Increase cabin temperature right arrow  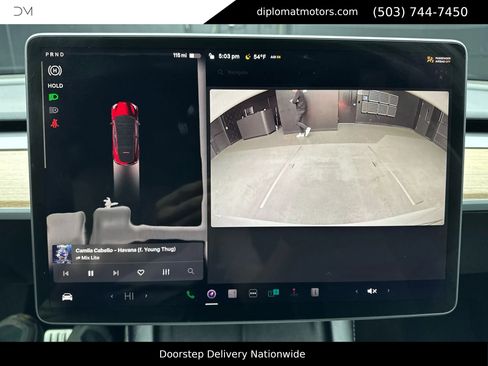146,295
